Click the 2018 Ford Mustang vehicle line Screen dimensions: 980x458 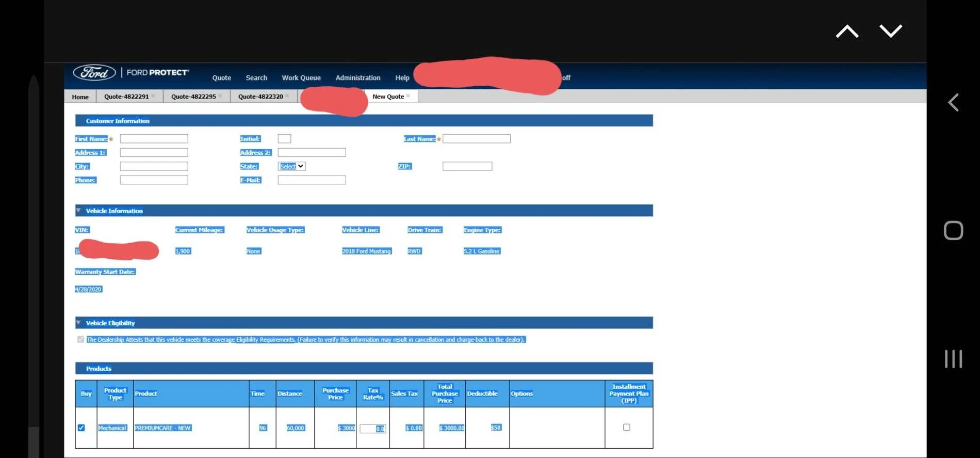(x=367, y=251)
